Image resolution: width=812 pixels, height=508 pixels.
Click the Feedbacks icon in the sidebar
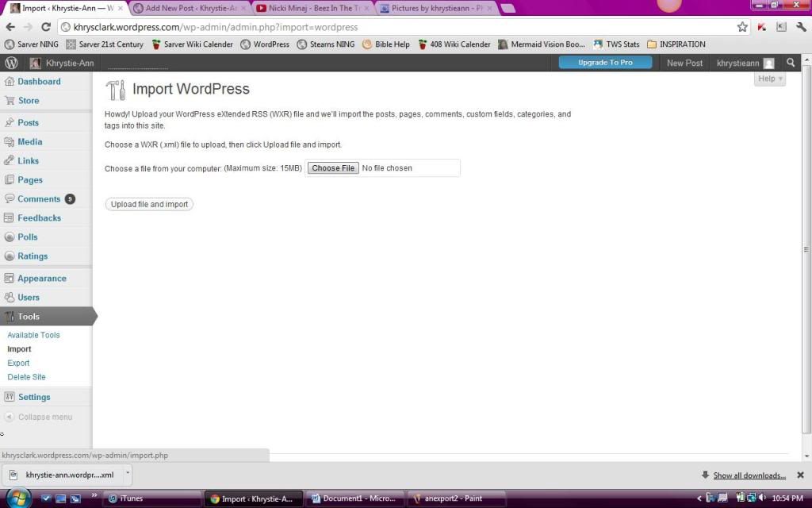[9, 217]
